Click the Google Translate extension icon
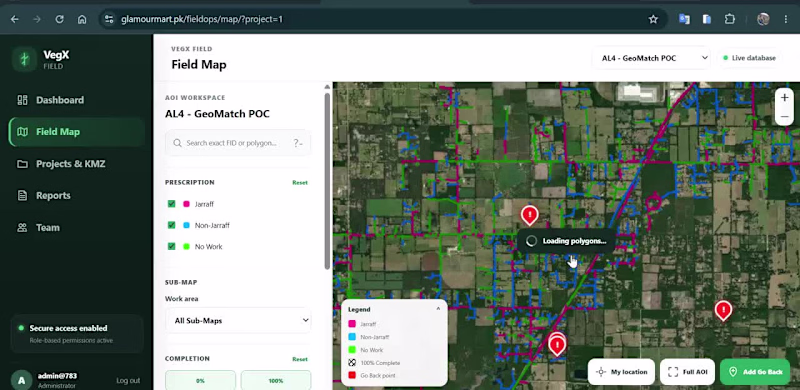 (684, 19)
